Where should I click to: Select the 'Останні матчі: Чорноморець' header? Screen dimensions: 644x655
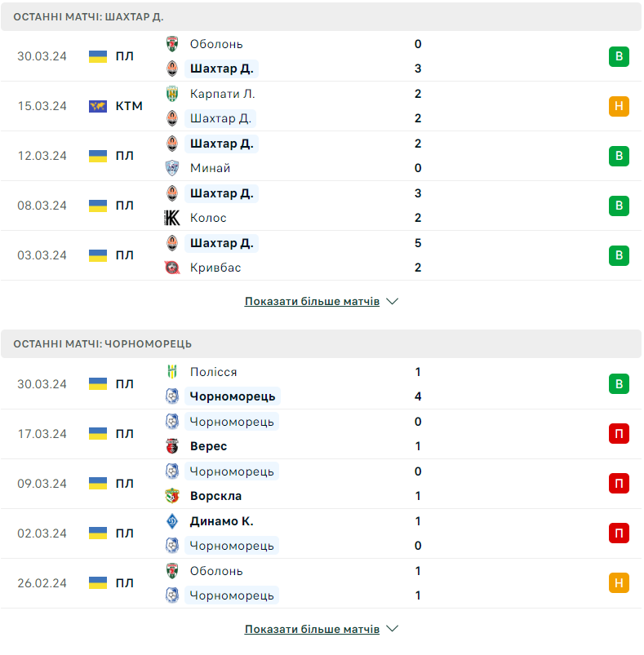coord(321,343)
